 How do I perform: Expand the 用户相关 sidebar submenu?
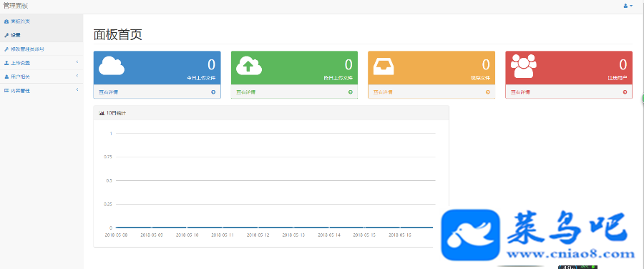[42, 77]
